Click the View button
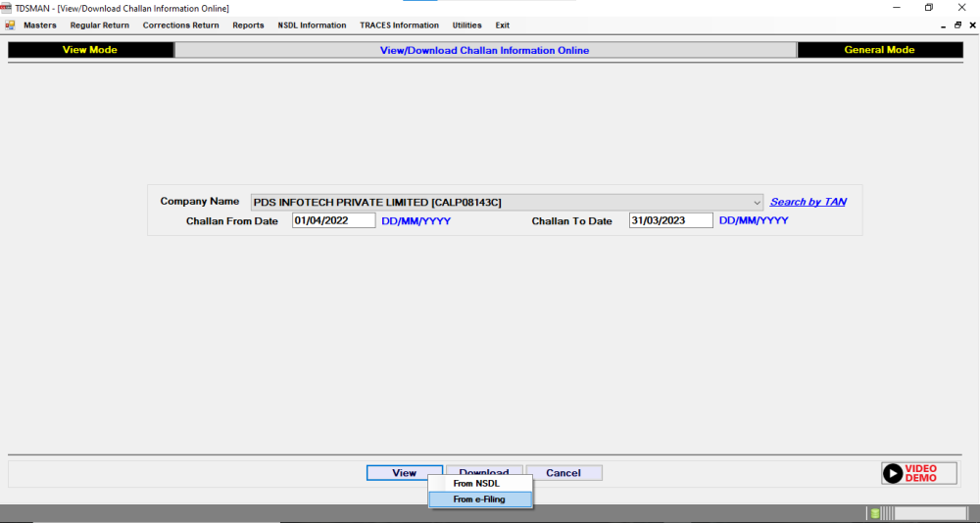The height and width of the screenshot is (523, 980). point(405,473)
